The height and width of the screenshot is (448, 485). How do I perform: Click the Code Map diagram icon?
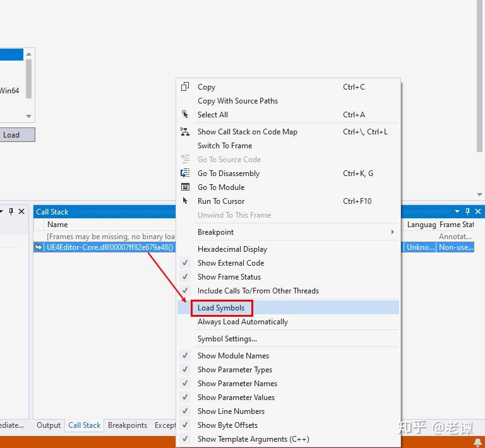click(185, 132)
